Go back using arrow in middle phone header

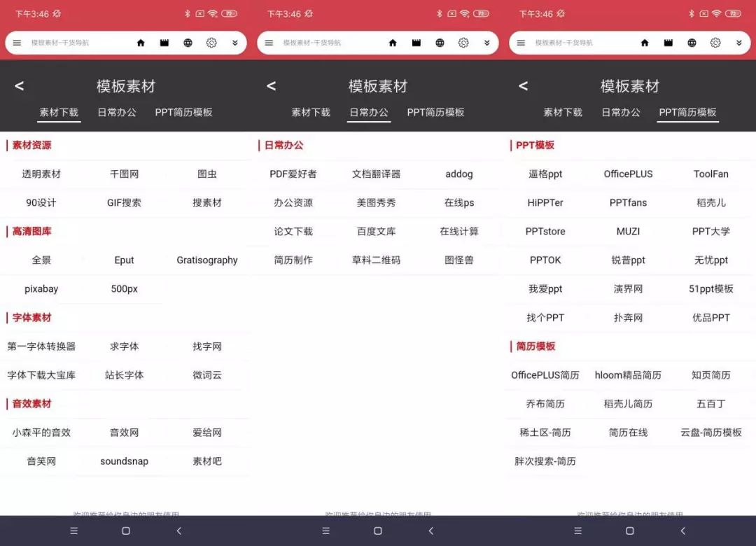272,86
